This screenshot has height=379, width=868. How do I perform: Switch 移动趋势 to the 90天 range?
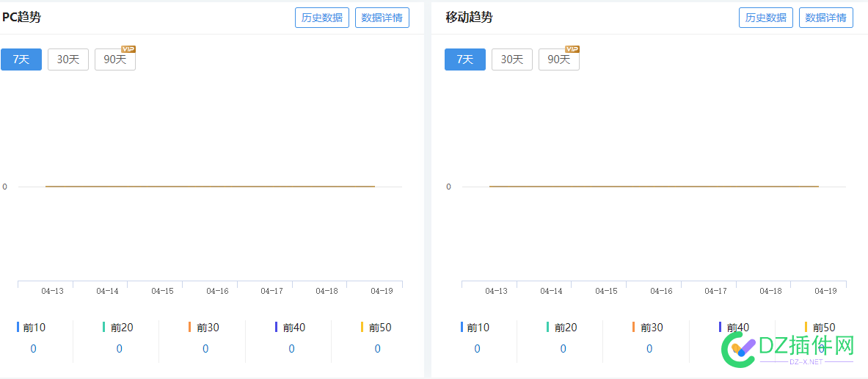pos(559,59)
